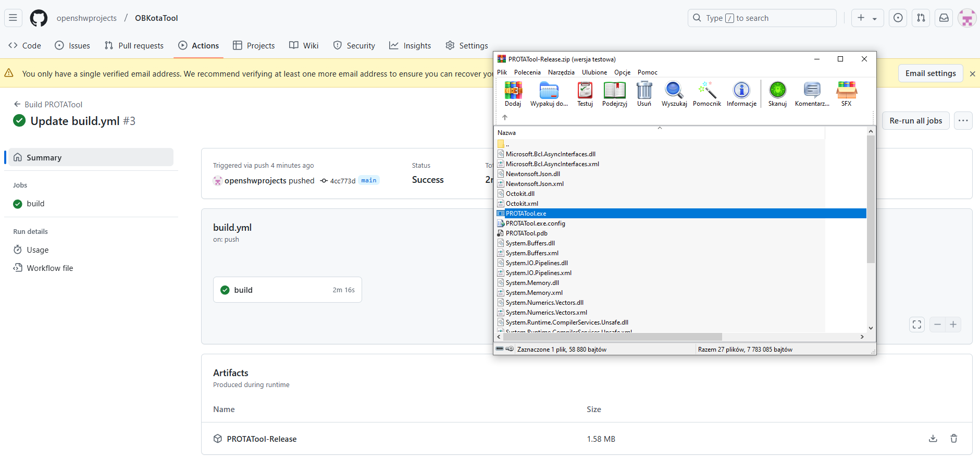Open build job in sidebar

click(91, 204)
